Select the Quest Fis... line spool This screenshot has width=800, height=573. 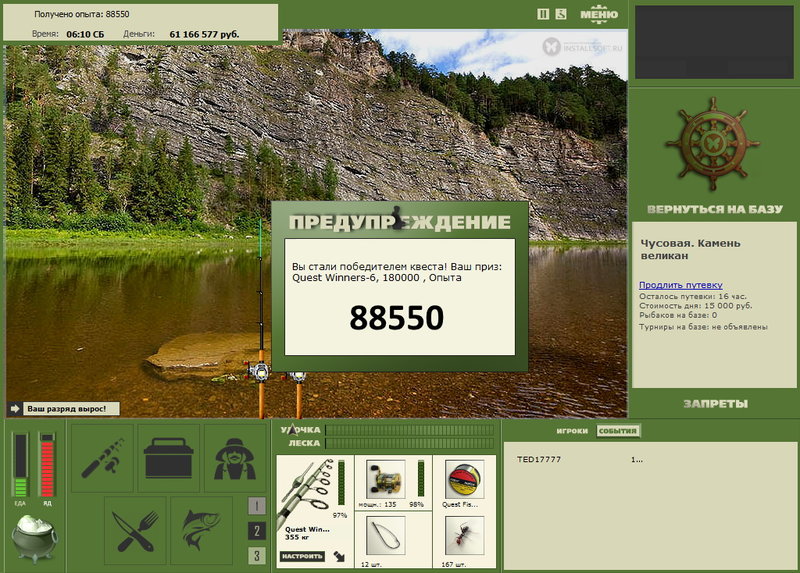point(464,479)
